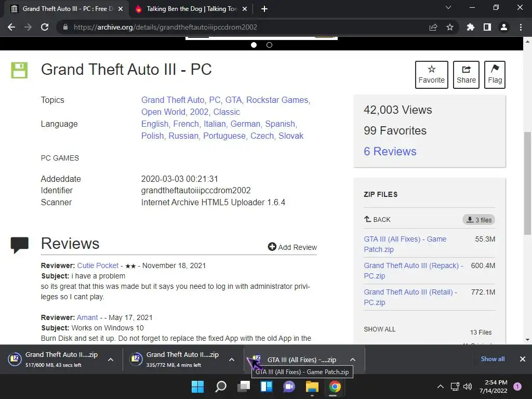Click the browser forward arrow

click(28, 27)
